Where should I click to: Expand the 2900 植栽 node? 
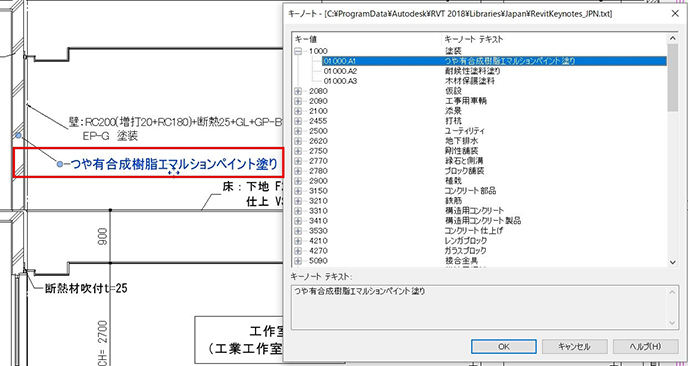(298, 181)
